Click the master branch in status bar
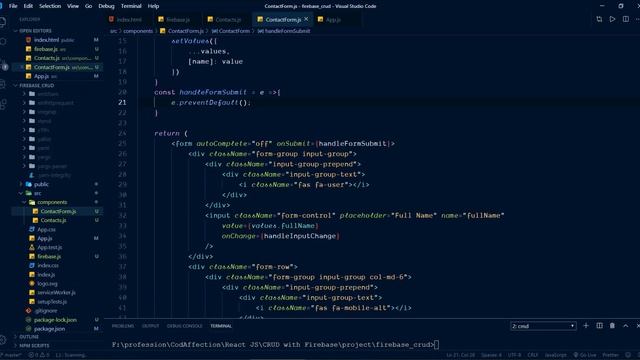Screen dimensions: 640x360 click(x=11, y=355)
